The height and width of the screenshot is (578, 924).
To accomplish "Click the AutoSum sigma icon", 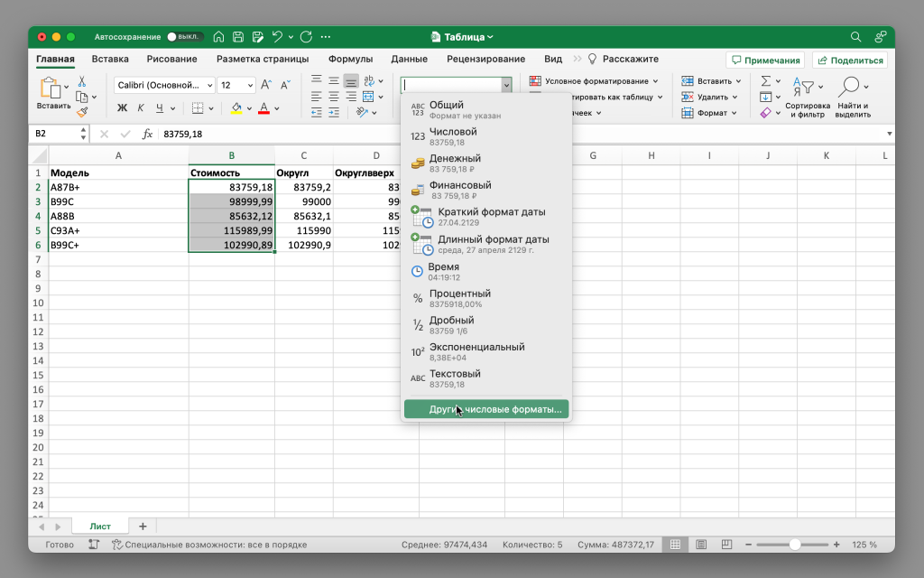I will (765, 80).
